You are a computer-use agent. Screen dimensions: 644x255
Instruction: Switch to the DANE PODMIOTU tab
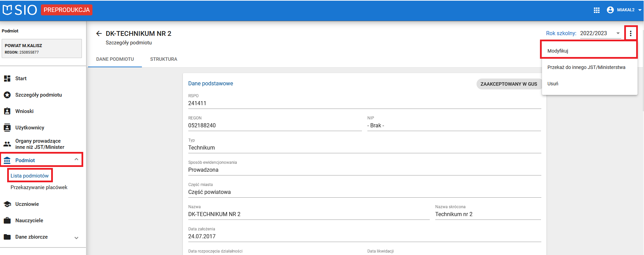click(x=115, y=59)
